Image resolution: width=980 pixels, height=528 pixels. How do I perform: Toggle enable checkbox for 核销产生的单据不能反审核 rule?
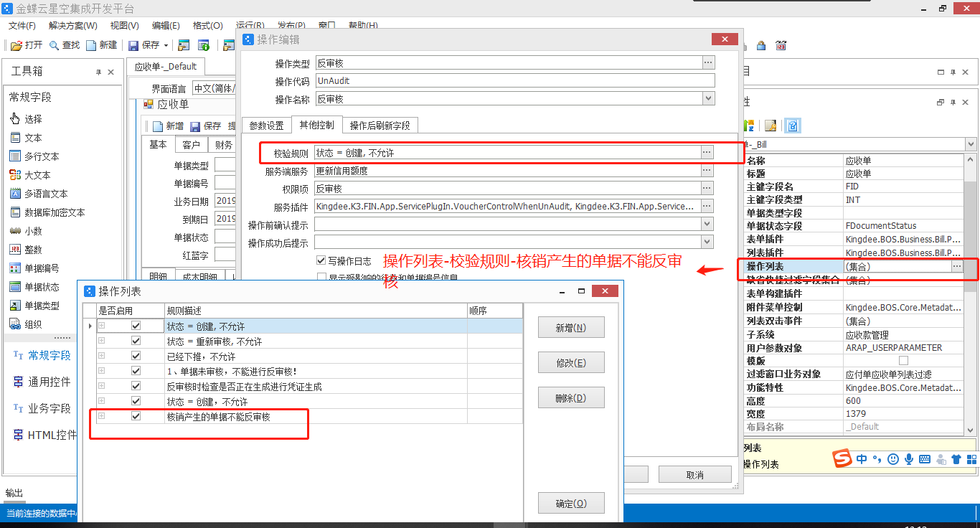pyautogui.click(x=136, y=416)
